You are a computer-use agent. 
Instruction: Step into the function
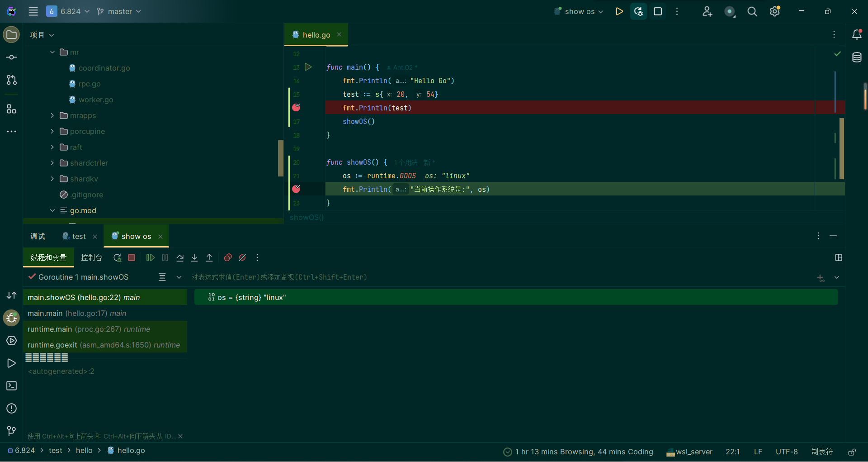(194, 257)
